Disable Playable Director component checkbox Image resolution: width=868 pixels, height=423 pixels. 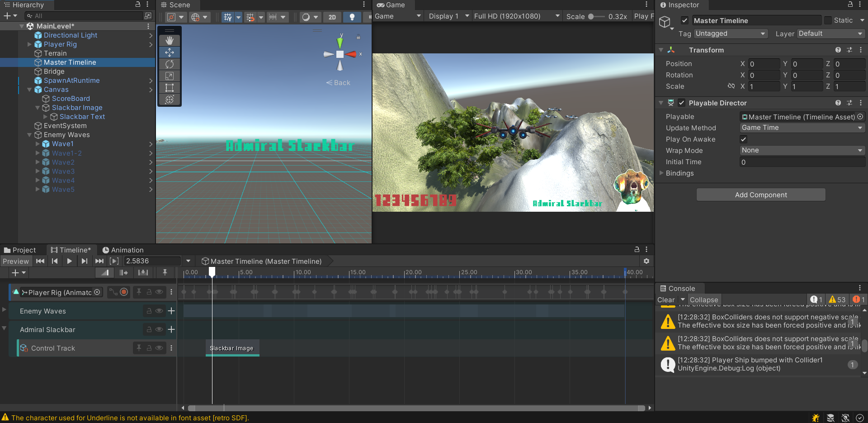point(682,103)
